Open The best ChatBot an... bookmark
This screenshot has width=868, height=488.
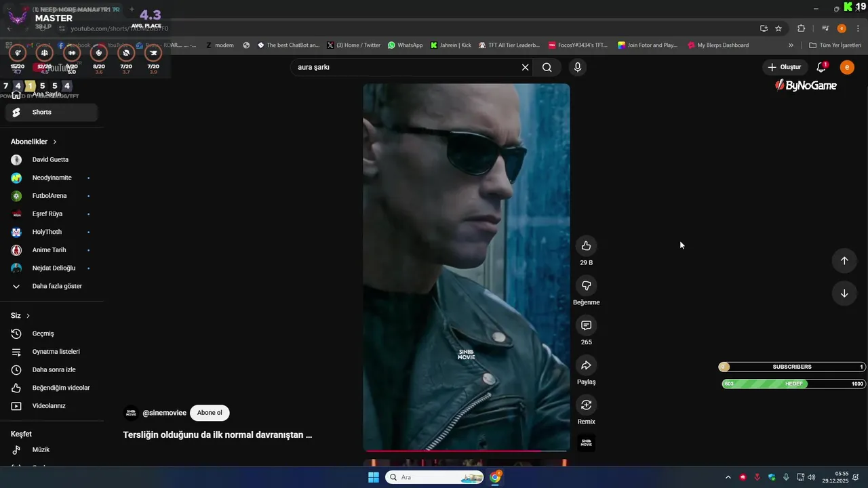[x=288, y=45]
